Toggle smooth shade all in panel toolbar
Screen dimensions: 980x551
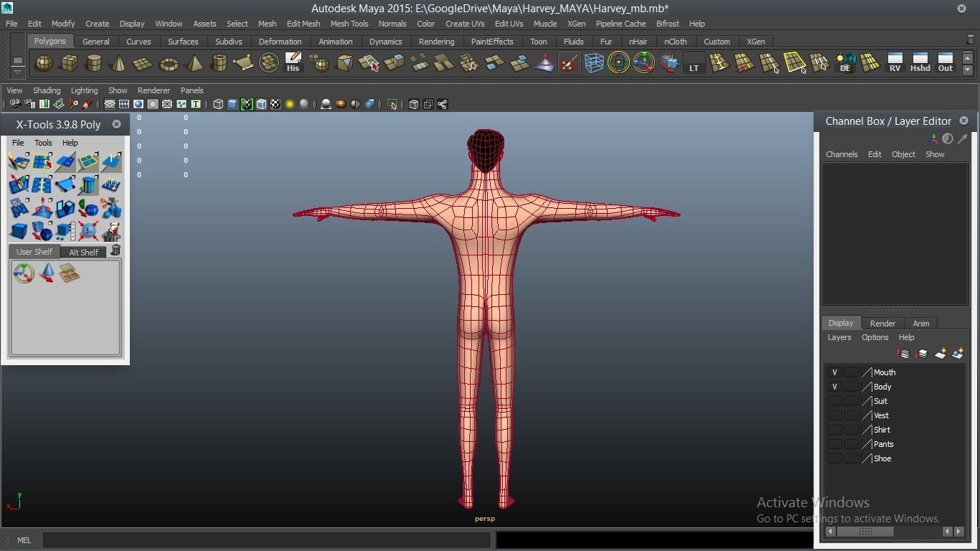[x=232, y=104]
